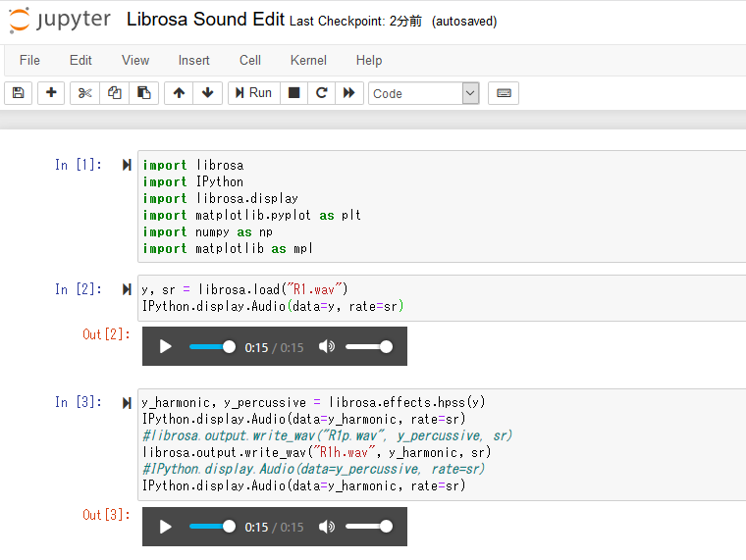Interrupt the kernel with stop icon
Screen dimensions: 746x560
tap(293, 93)
